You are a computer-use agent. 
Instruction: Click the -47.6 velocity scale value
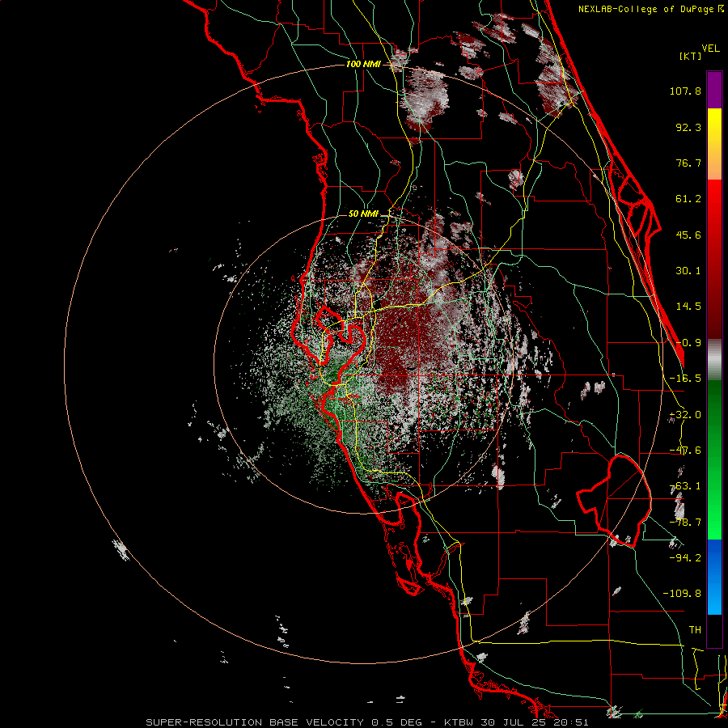(x=685, y=451)
